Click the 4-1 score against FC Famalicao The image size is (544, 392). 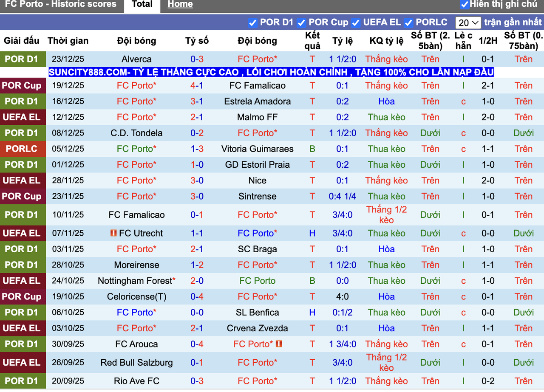click(x=197, y=85)
